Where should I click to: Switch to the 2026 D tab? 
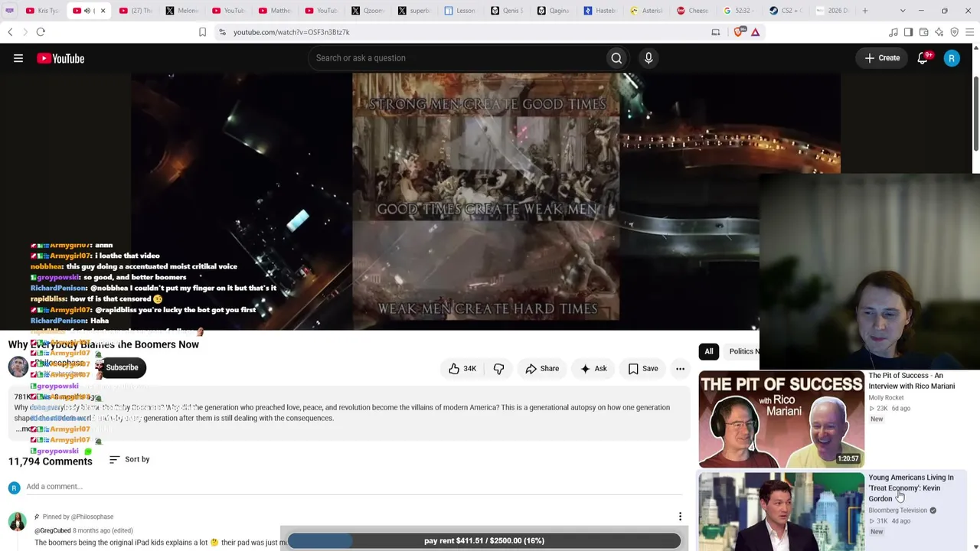[831, 11]
